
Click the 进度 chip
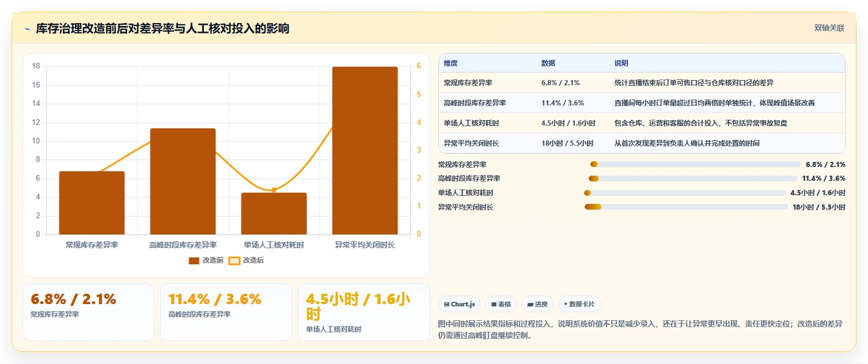point(537,304)
